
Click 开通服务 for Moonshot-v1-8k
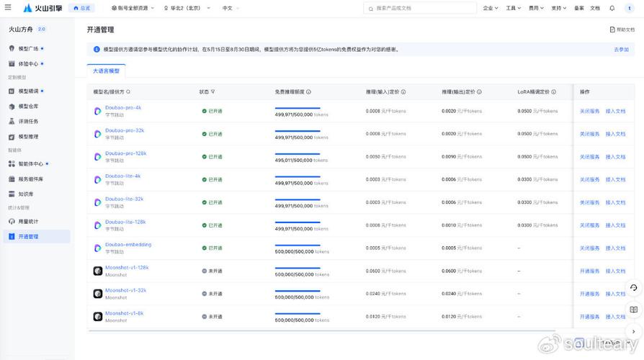click(589, 317)
